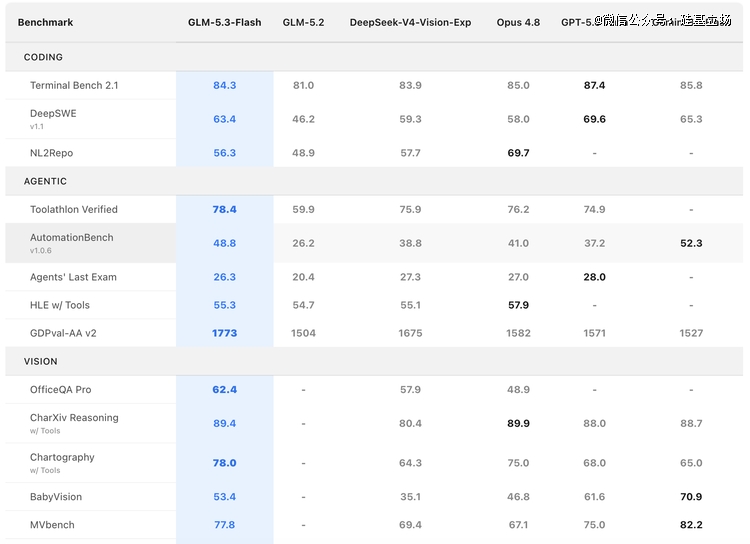Click the 1527 GDPval-AA value
The height and width of the screenshot is (544, 750).
691,333
